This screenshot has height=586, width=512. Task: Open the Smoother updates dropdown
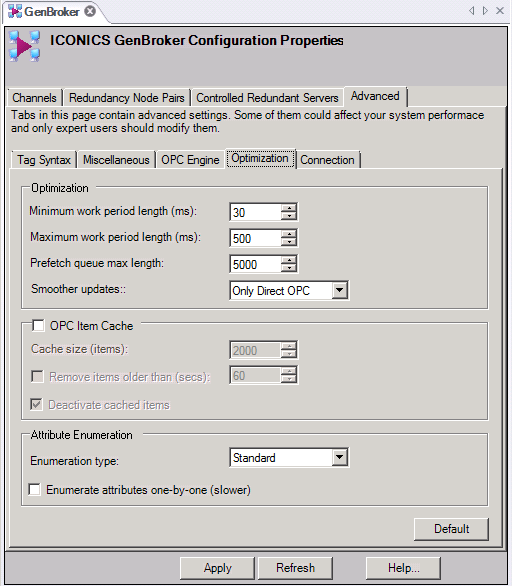(x=339, y=290)
